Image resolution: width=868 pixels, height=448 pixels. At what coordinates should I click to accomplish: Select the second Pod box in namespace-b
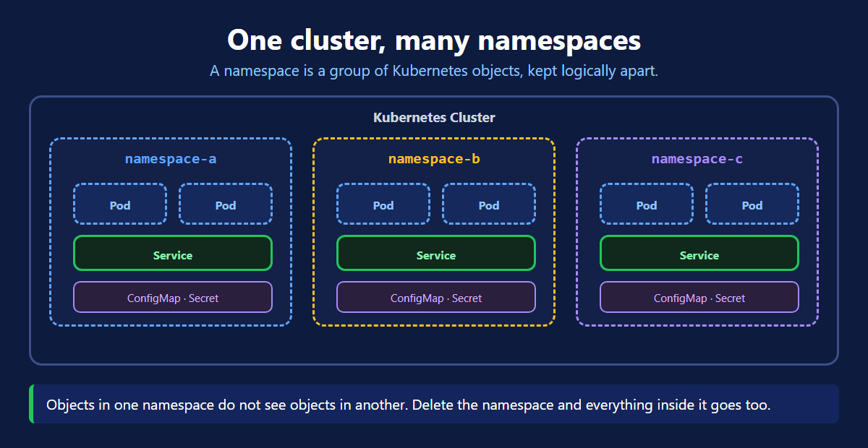tap(489, 204)
